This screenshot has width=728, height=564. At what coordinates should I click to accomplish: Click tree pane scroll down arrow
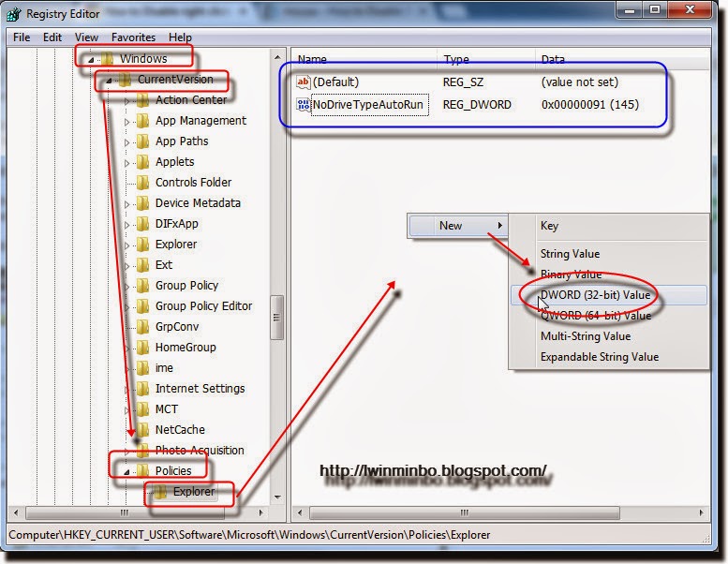(x=277, y=497)
